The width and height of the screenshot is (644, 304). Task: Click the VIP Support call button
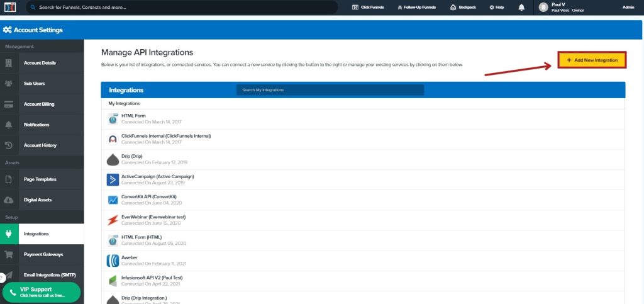pyautogui.click(x=42, y=292)
